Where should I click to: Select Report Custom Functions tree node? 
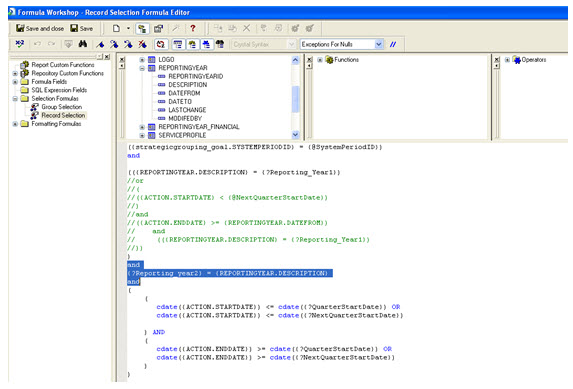point(62,65)
